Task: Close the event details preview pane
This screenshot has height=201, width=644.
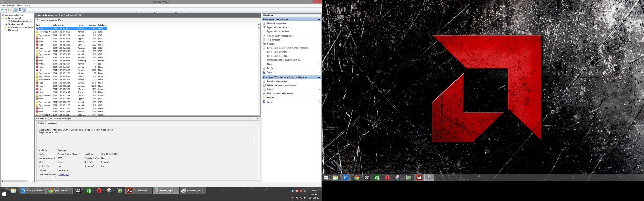Action: (258, 118)
